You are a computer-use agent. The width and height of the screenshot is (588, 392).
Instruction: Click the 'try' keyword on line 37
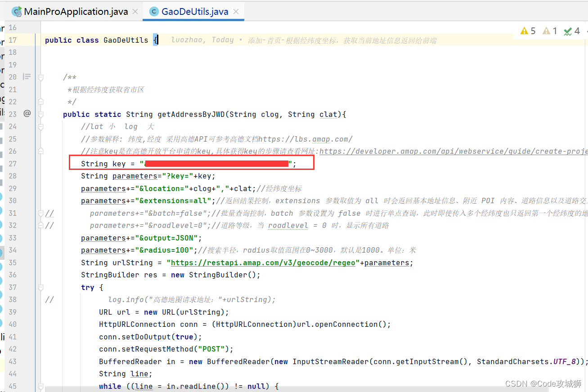click(88, 287)
